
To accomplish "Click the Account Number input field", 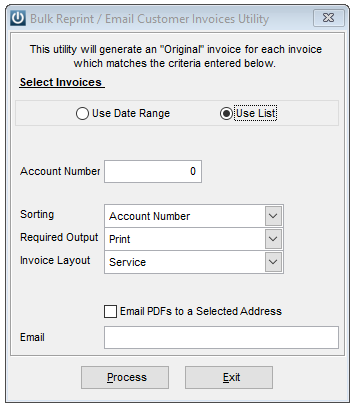I will coord(153,171).
